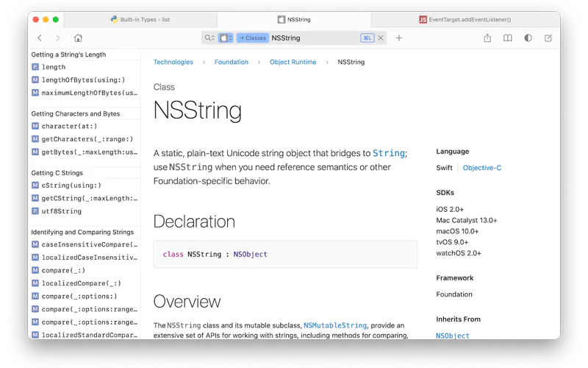This screenshot has height=368, width=588.
Task: Click the M icon beside compare(_:options:)
Action: [x=35, y=297]
